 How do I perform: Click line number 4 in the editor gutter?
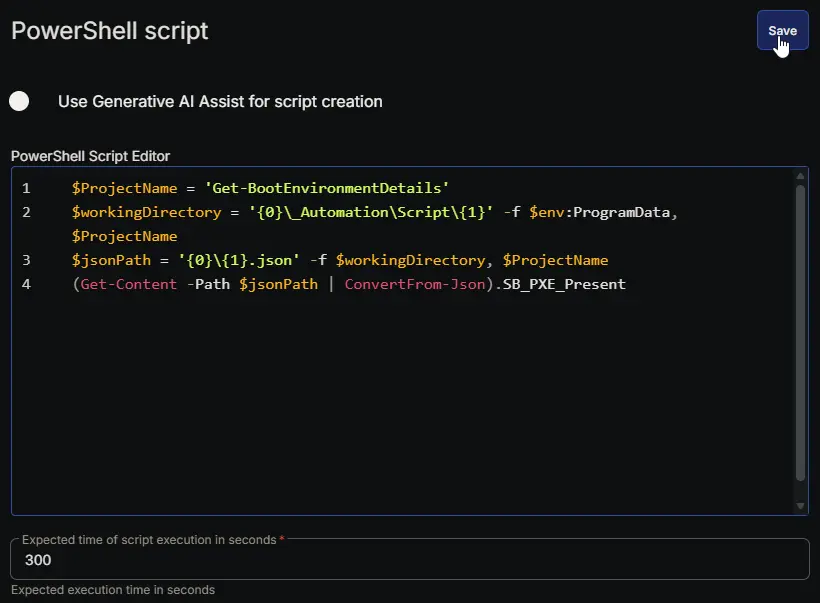point(26,285)
